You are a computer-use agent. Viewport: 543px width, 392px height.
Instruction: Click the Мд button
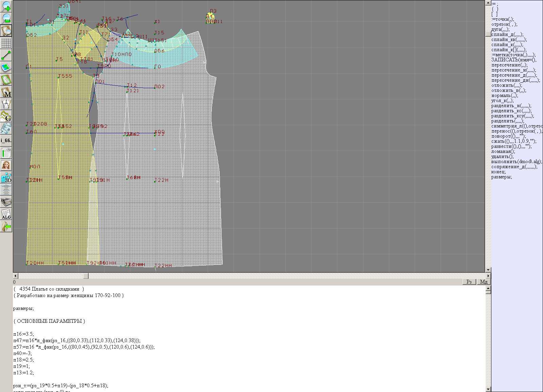[484, 282]
